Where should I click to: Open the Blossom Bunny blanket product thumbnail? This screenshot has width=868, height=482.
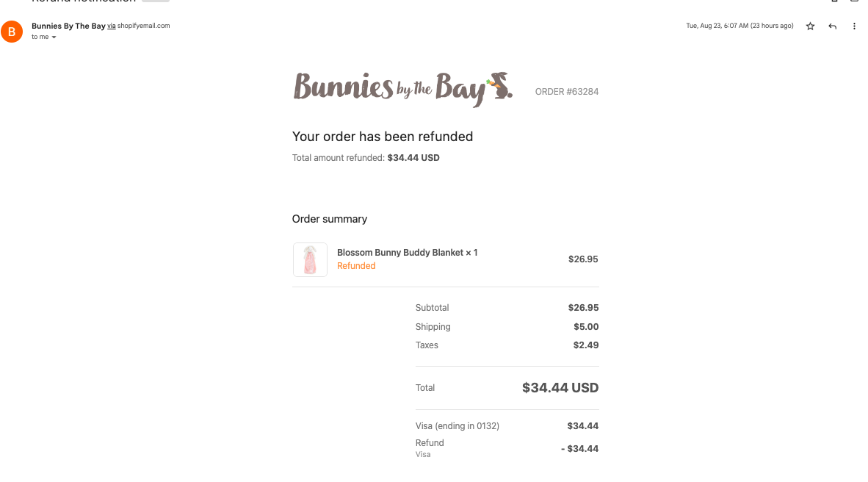310,259
